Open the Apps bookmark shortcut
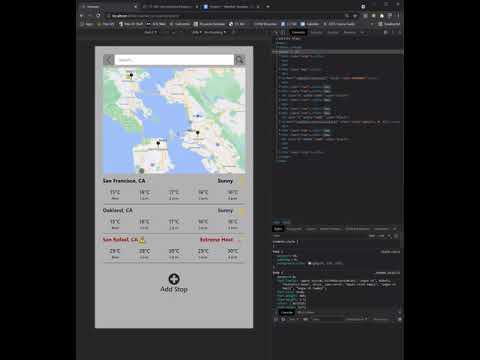Screen dimensions: 480x360 (x=87, y=24)
